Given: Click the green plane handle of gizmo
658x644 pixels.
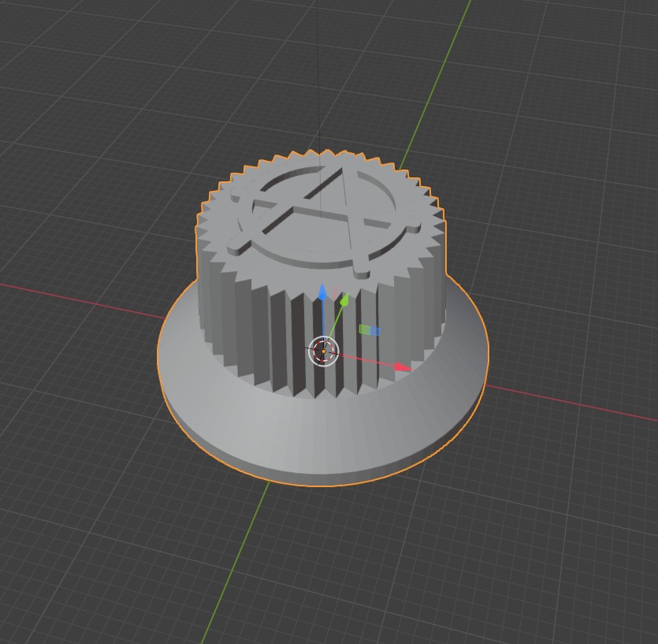Looking at the screenshot, I should coord(365,329).
